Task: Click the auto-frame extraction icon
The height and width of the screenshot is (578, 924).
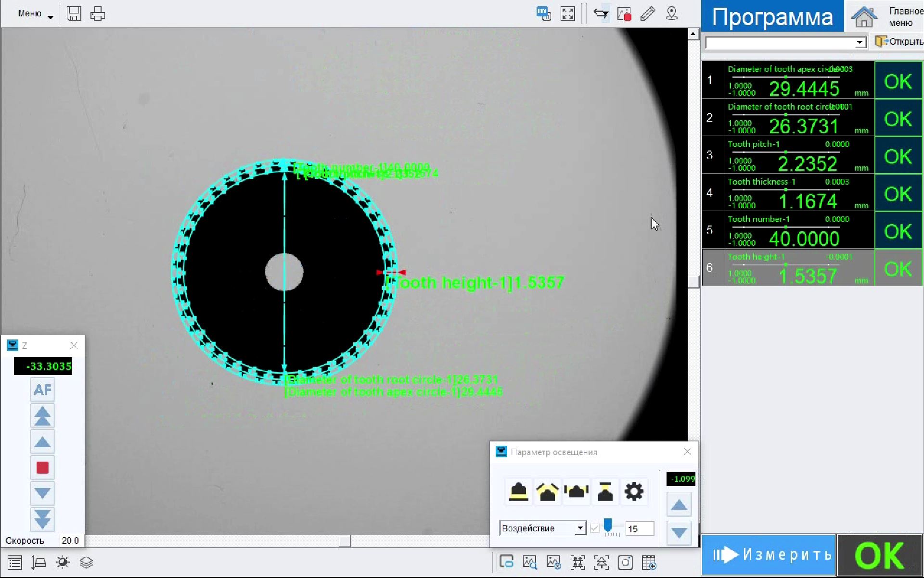Action: (601, 562)
